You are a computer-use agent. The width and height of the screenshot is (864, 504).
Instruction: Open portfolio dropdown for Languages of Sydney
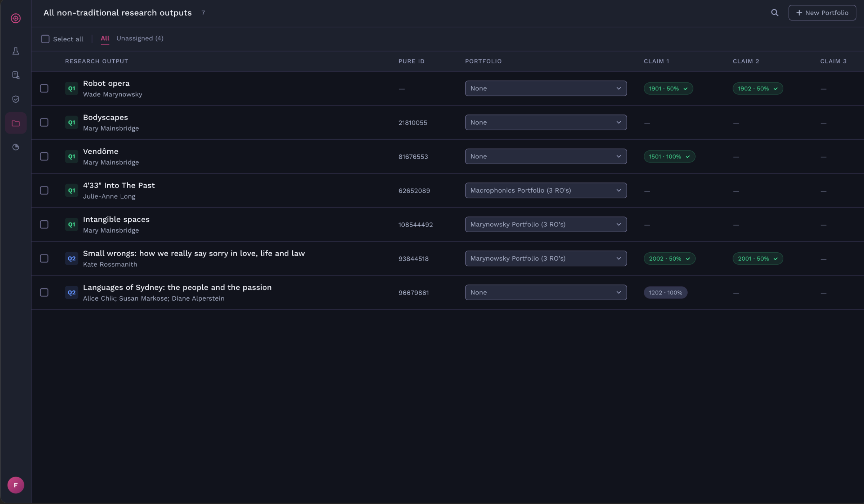tap(545, 292)
